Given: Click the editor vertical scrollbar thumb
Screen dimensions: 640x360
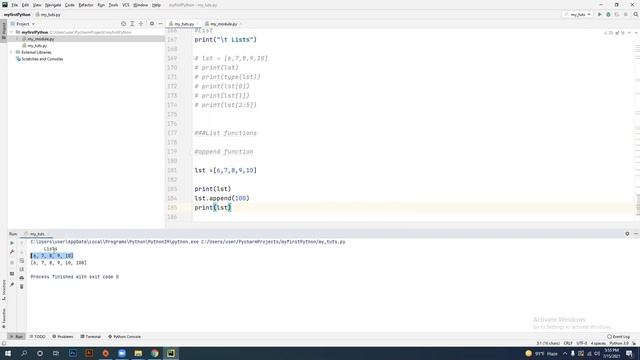Looking at the screenshot, I should tap(638, 204).
